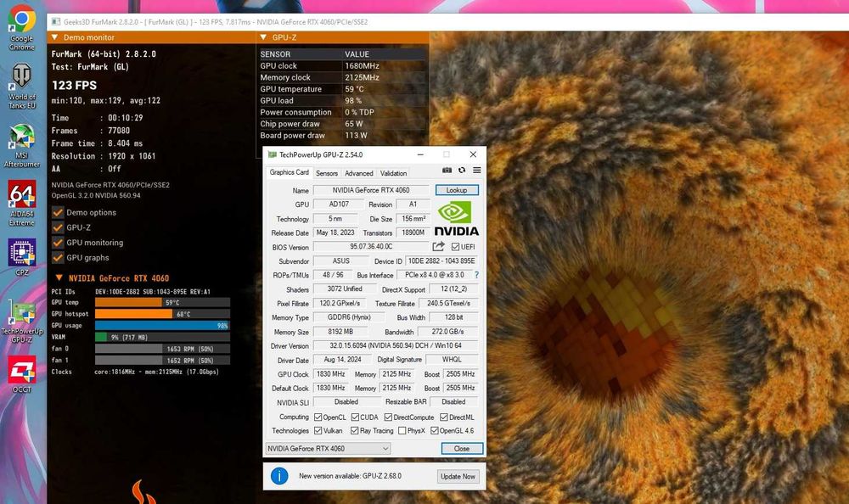Toggle PhysX checkbox
This screenshot has width=849, height=504.
pos(402,431)
